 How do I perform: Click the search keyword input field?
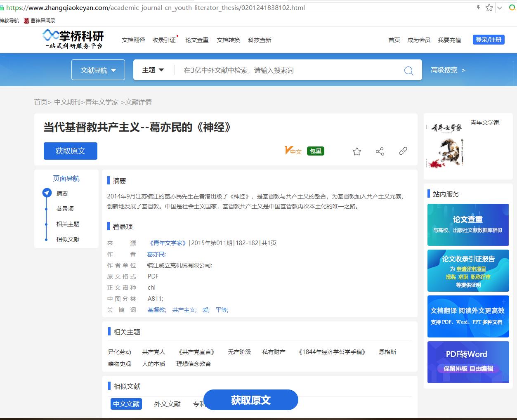point(289,71)
